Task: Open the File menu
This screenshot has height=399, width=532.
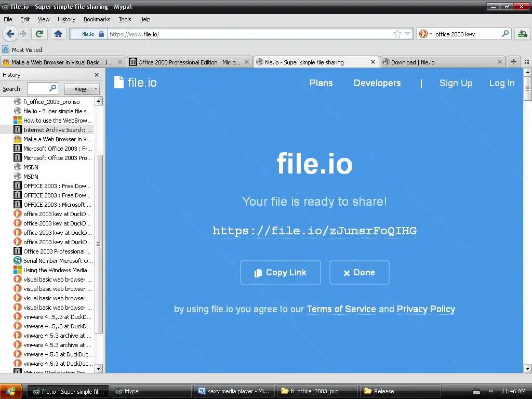Action: tap(8, 19)
